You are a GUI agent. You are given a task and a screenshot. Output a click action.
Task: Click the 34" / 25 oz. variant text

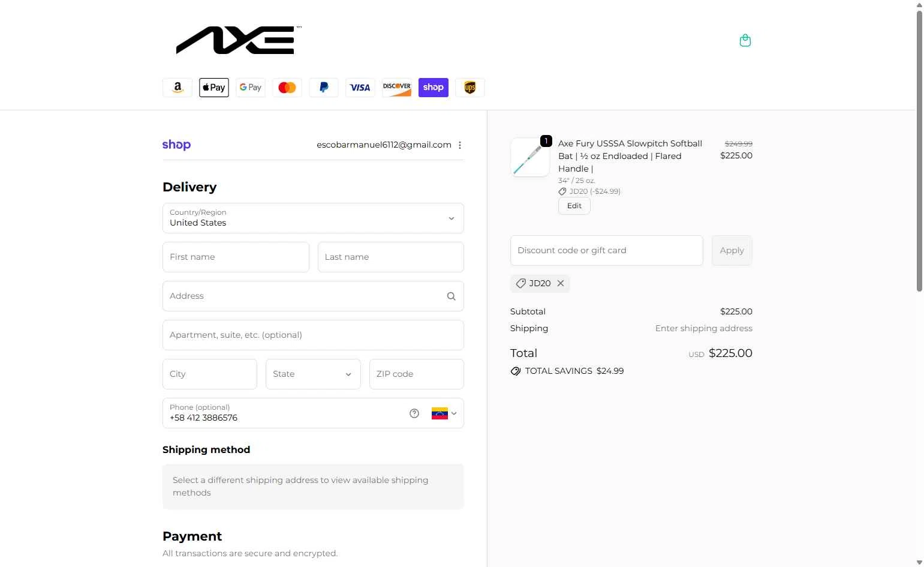pyautogui.click(x=577, y=181)
